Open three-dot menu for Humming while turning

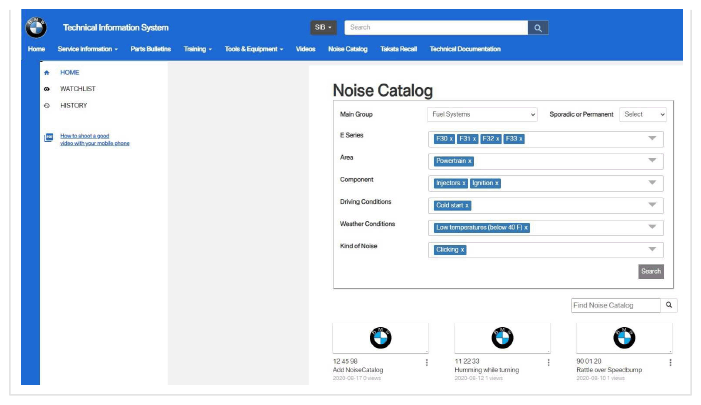point(549,362)
